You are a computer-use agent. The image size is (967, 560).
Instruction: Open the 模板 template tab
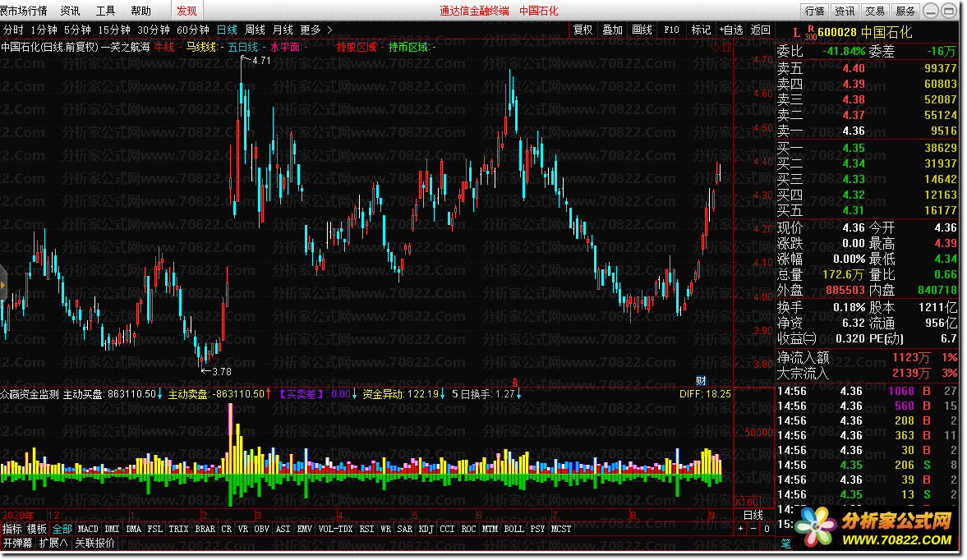pyautogui.click(x=36, y=529)
